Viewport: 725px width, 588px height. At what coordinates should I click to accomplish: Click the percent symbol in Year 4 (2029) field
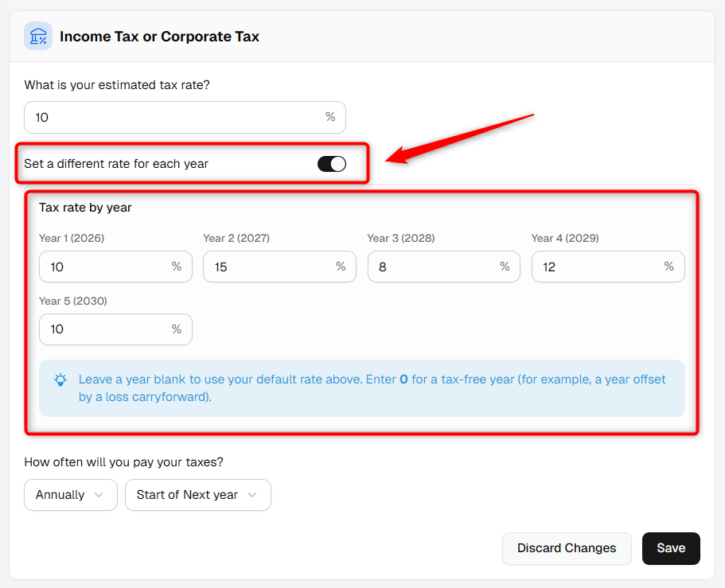click(x=668, y=267)
